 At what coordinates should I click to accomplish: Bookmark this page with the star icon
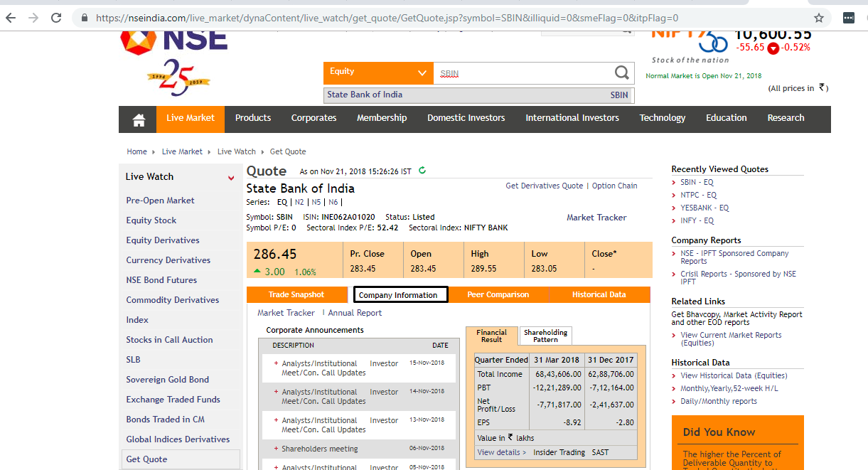click(x=819, y=18)
